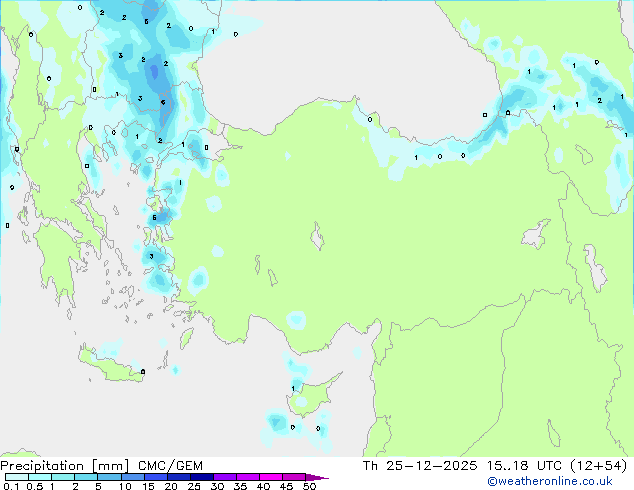Select the 30–35 mm purple swatch
Screen dimensions: 634x490
(225, 477)
